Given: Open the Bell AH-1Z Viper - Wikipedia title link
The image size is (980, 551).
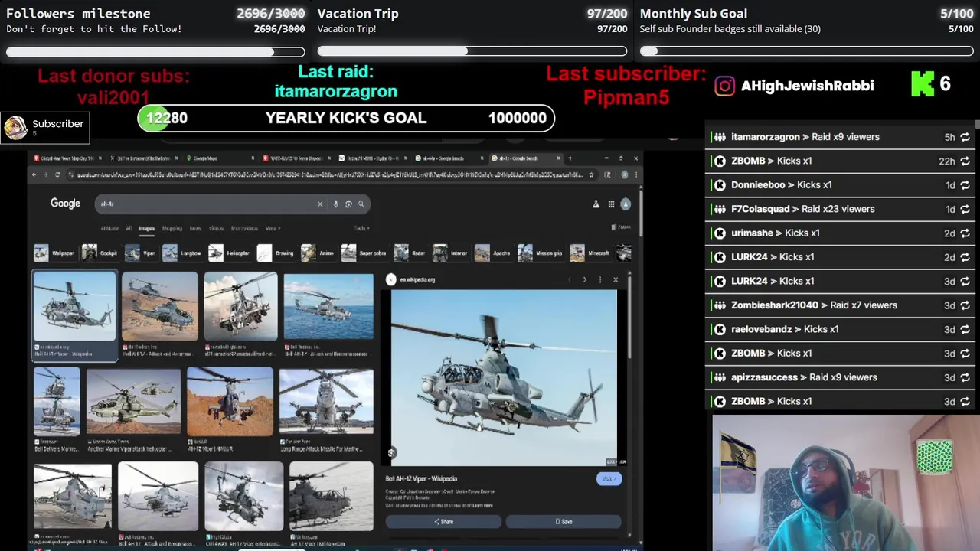Looking at the screenshot, I should [x=421, y=479].
